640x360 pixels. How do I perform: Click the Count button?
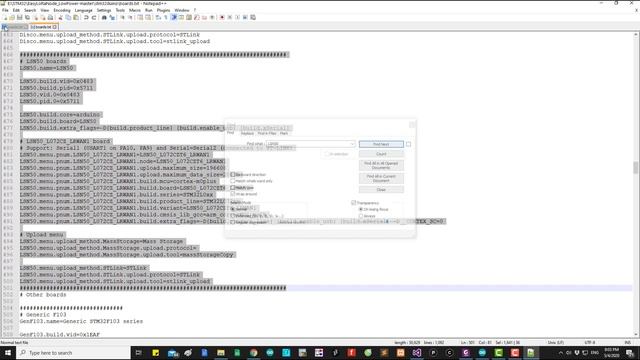(x=381, y=154)
